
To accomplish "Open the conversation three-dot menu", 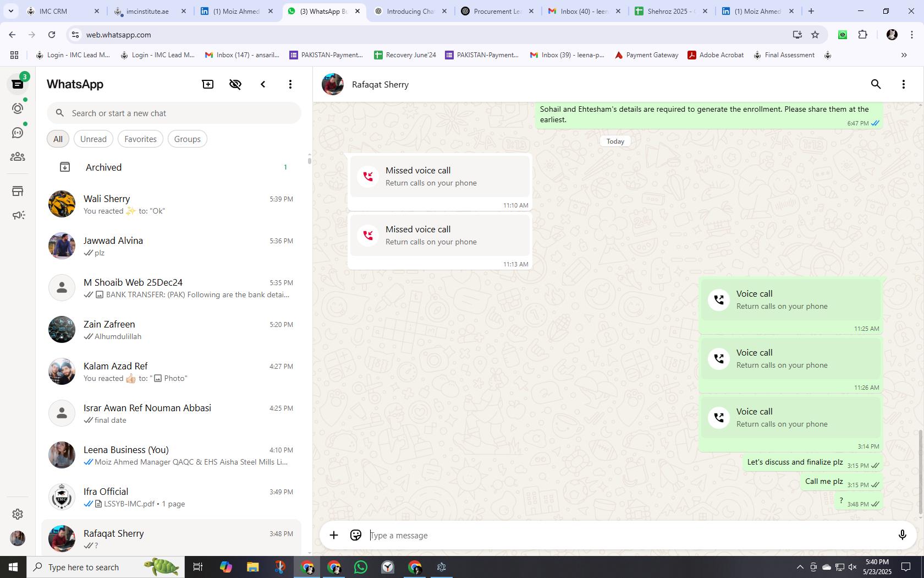I will [x=904, y=84].
